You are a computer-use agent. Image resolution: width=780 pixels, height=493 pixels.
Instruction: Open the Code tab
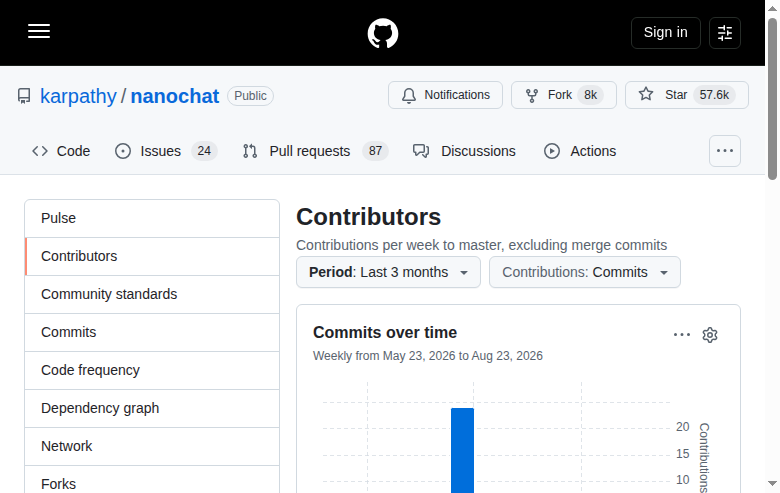point(61,151)
